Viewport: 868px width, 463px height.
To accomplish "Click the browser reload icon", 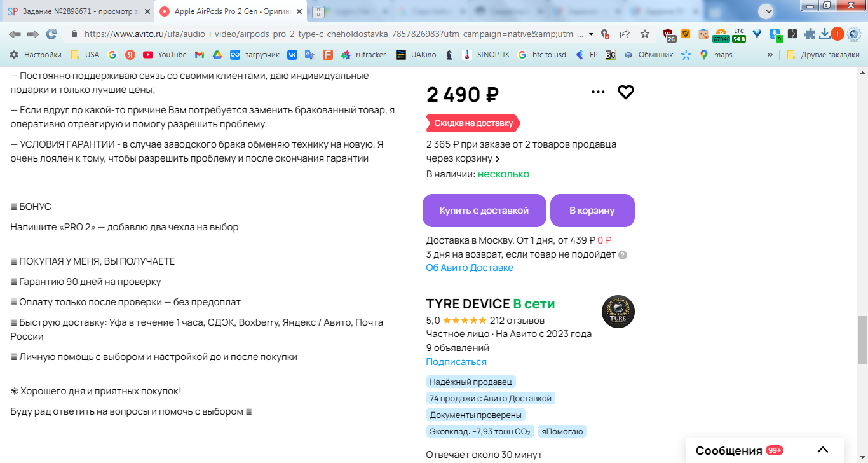I will (x=51, y=34).
